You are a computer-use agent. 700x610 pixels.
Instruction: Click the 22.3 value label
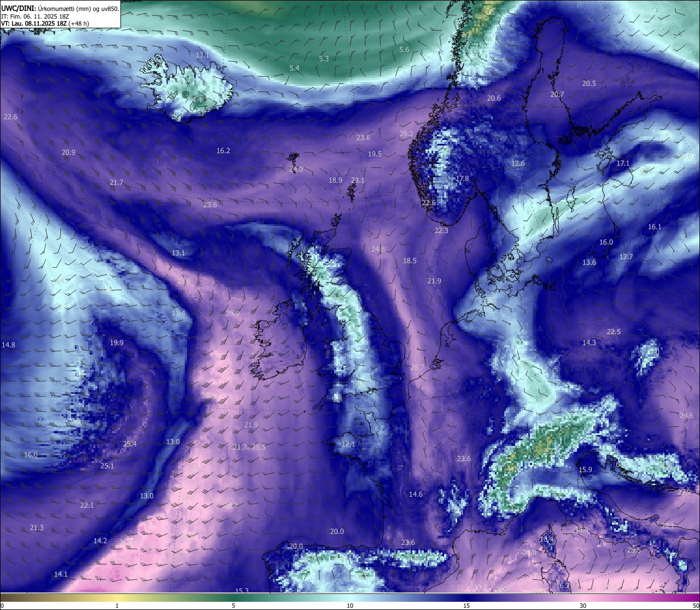[441, 231]
